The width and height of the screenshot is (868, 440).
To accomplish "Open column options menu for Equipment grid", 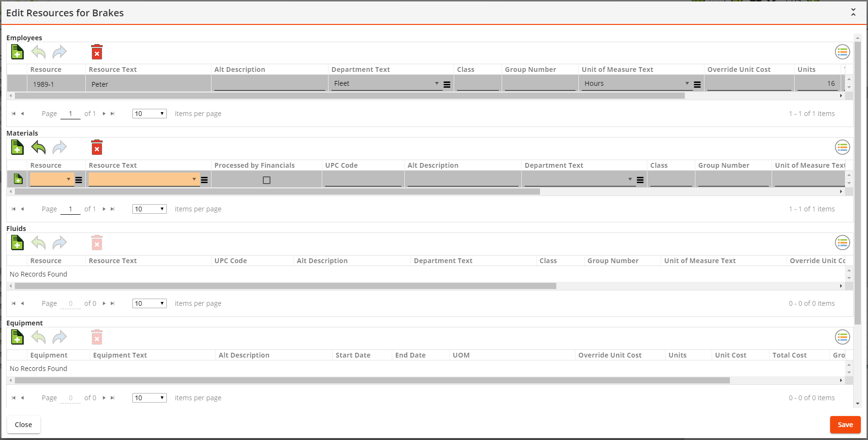I will [x=842, y=337].
